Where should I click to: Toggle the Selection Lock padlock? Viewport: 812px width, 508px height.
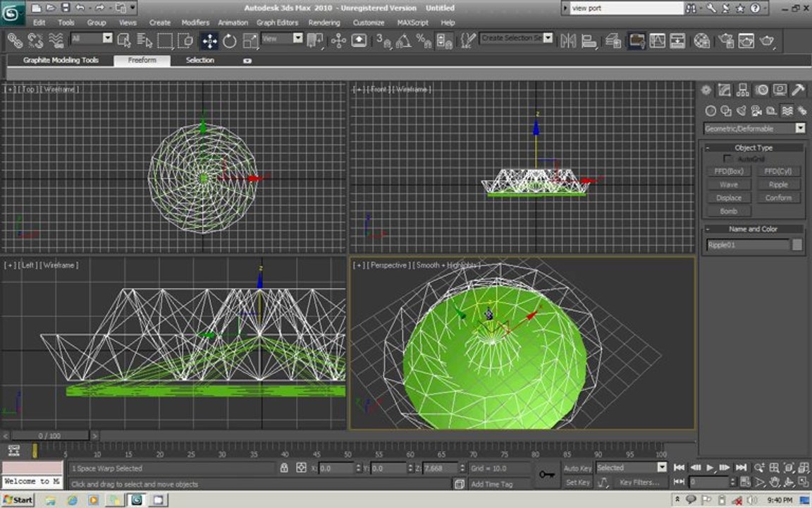click(284, 468)
